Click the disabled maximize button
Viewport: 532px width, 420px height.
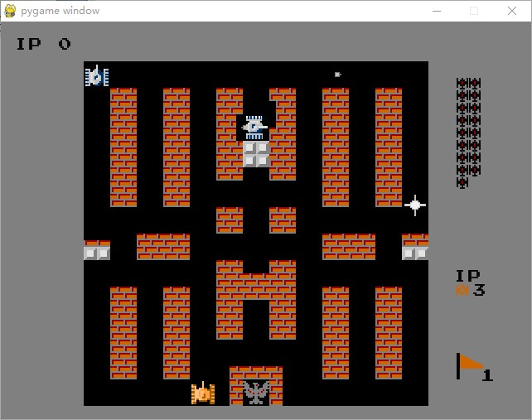474,11
